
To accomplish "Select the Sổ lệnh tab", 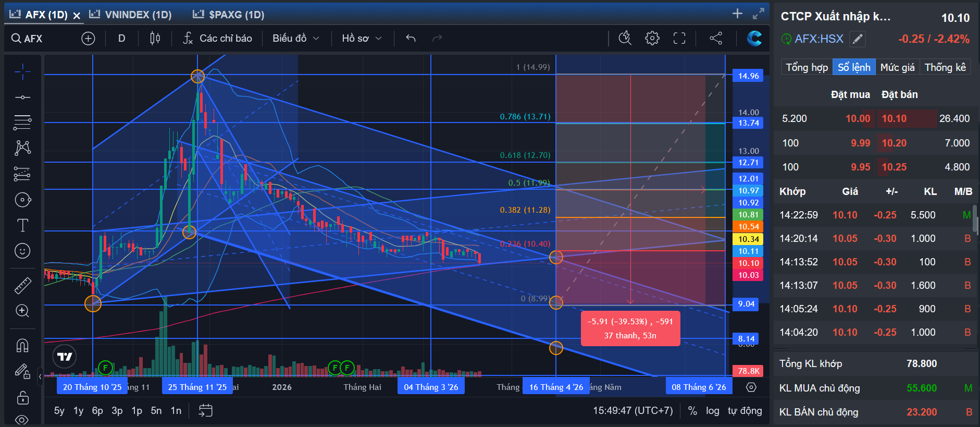I will (x=854, y=67).
